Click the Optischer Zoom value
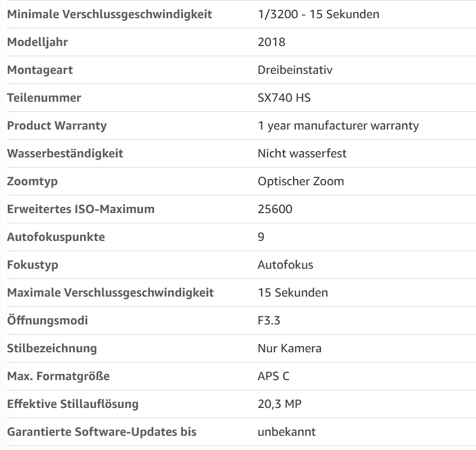Viewport: 476px width, 450px height. pos(300,181)
